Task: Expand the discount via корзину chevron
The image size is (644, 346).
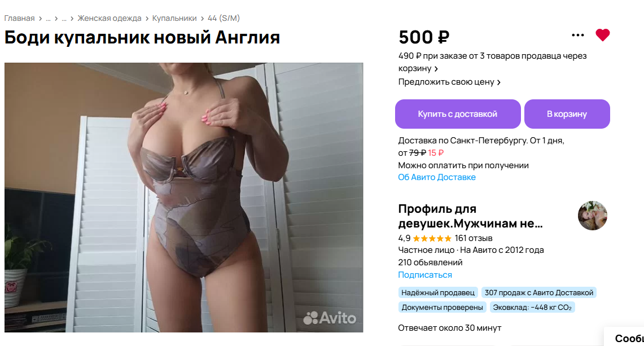Action: tap(436, 69)
